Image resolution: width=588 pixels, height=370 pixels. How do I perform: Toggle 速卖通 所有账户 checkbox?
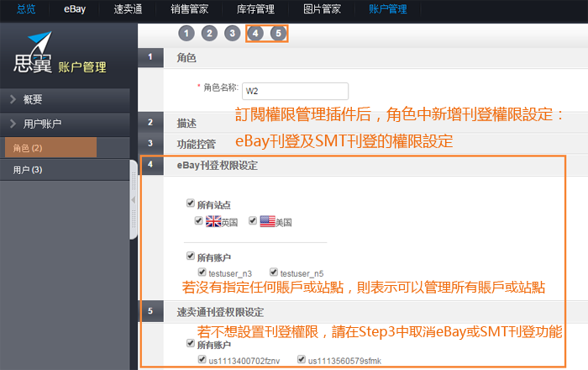[191, 343]
